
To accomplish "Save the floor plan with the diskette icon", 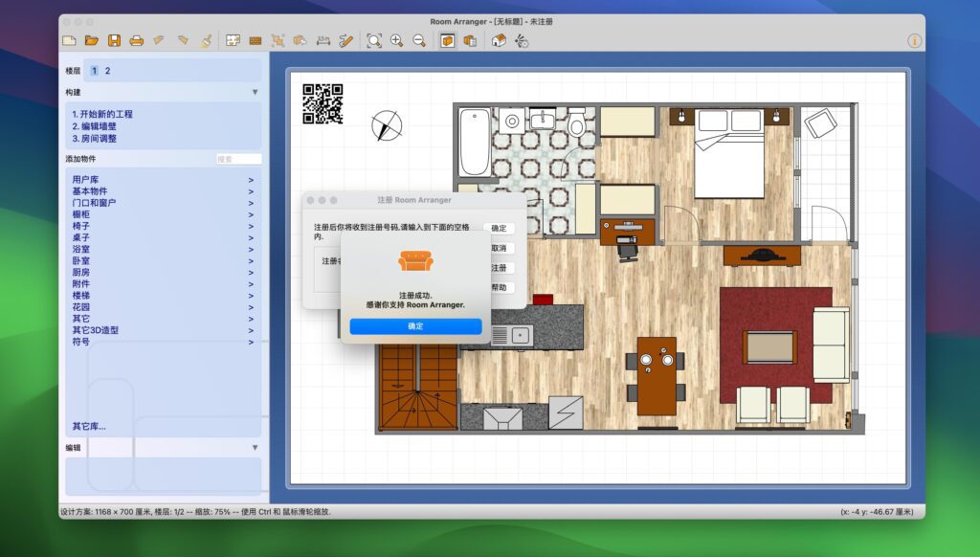I will pyautogui.click(x=115, y=41).
